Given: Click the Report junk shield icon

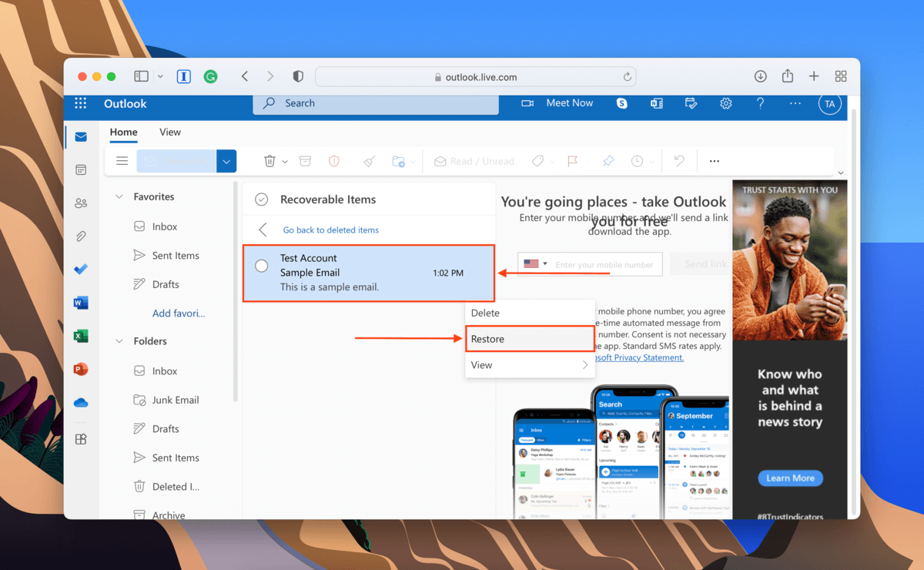Looking at the screenshot, I should [334, 161].
